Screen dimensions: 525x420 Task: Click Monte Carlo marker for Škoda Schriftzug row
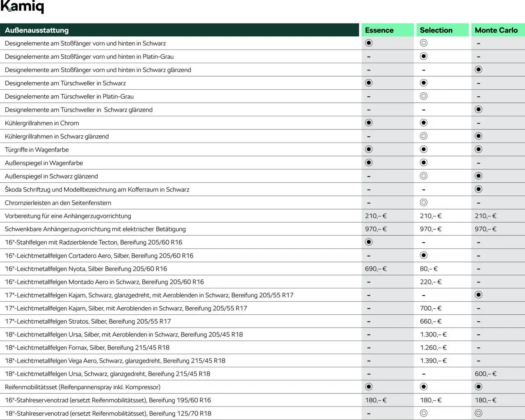(478, 189)
